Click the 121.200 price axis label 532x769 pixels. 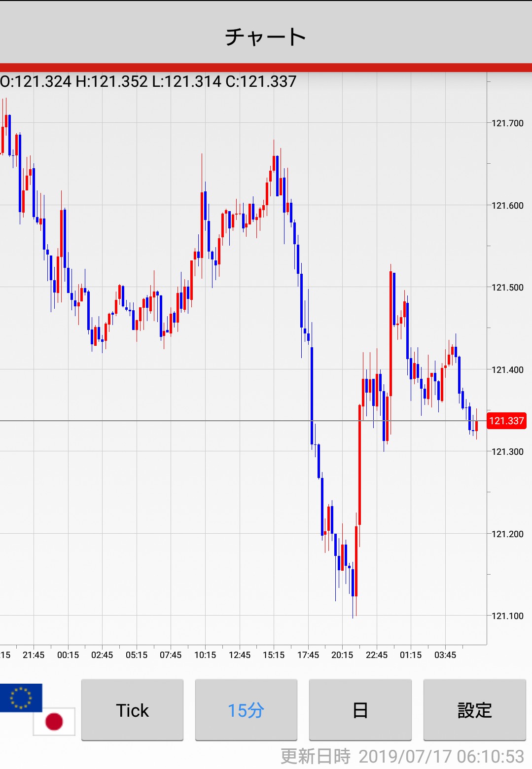[x=507, y=534]
